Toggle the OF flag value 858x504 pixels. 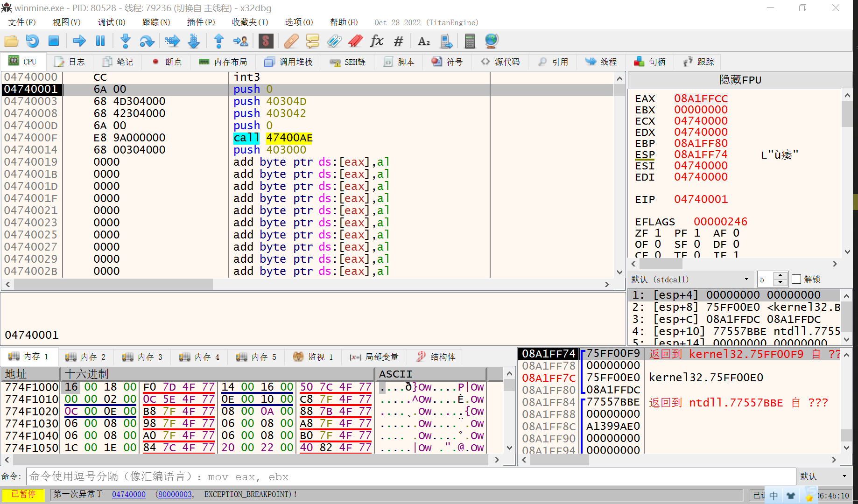(658, 244)
